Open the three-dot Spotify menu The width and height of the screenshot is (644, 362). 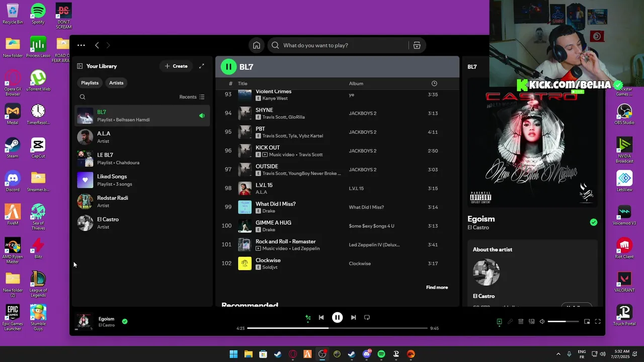tap(81, 45)
